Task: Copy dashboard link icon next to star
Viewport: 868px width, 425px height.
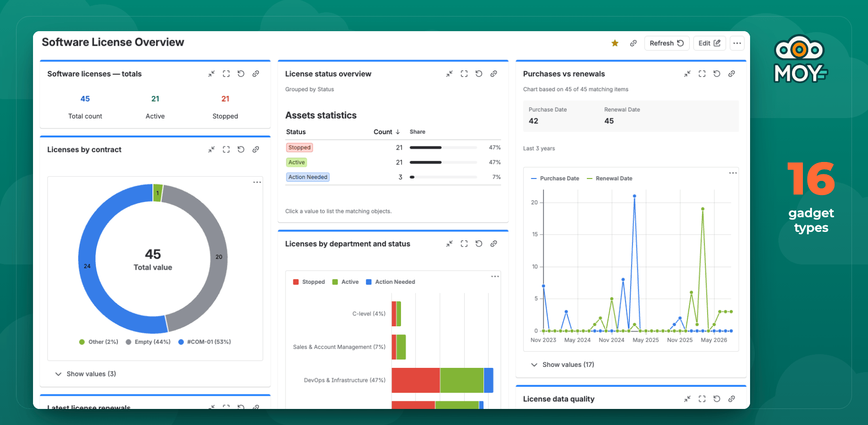Action: pyautogui.click(x=633, y=43)
